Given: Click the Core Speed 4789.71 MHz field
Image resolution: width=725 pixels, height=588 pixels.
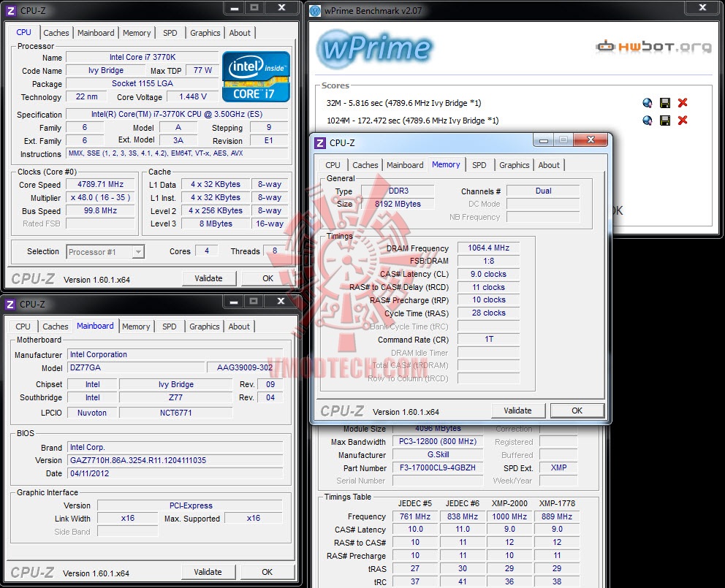Looking at the screenshot, I should click(100, 185).
